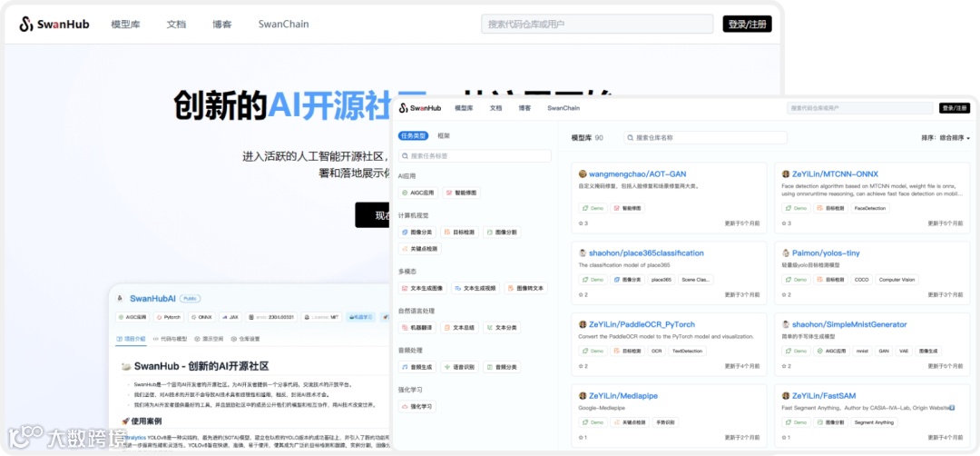Select the 强化学习 filter tag
The height and width of the screenshot is (456, 980).
point(417,407)
